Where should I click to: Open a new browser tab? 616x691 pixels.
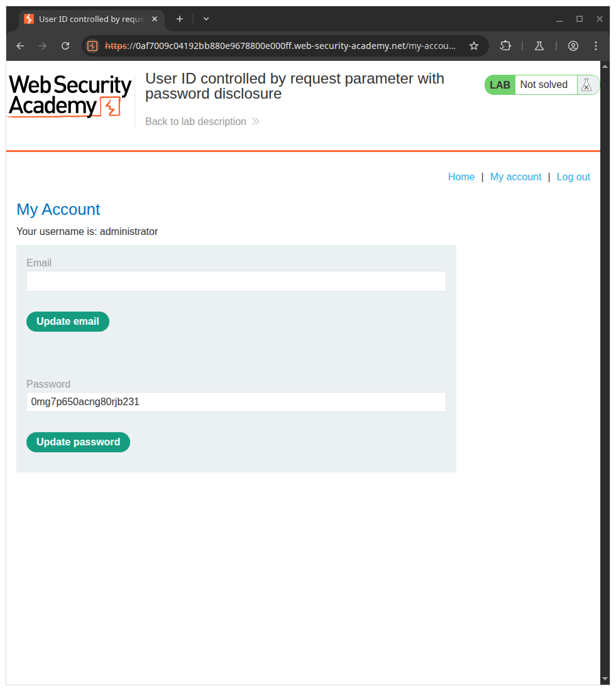[x=180, y=19]
